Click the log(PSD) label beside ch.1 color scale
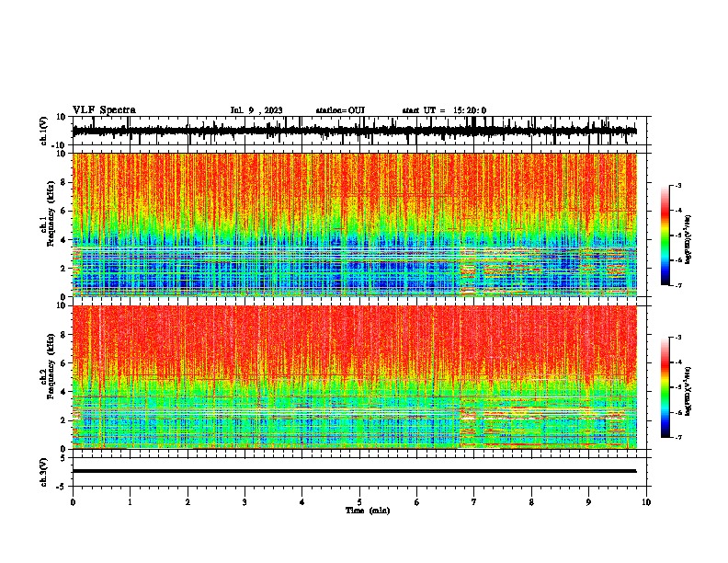 coord(688,239)
